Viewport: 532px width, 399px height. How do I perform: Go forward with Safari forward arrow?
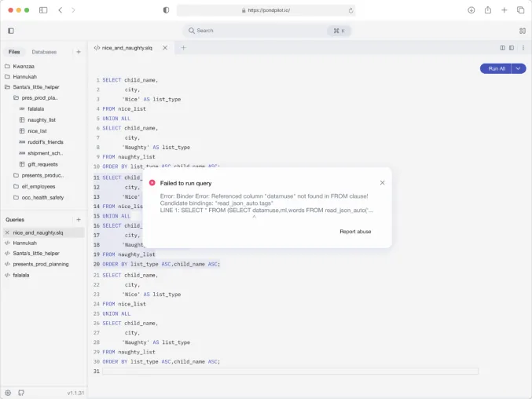[x=73, y=10]
